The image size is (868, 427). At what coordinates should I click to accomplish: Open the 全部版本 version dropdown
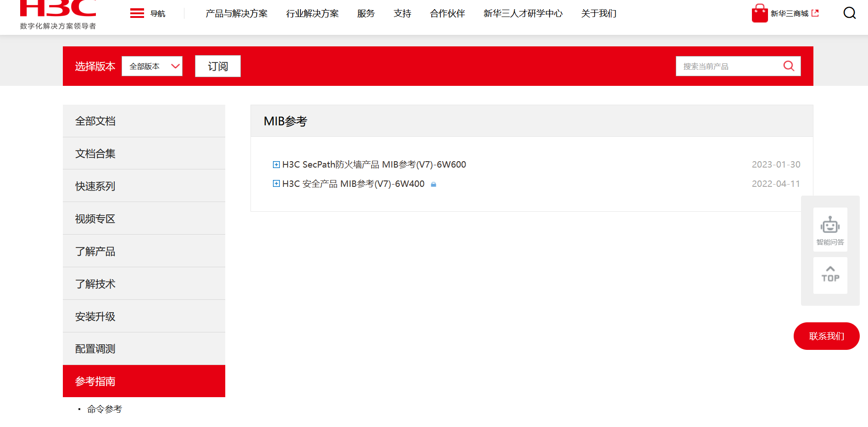point(152,66)
